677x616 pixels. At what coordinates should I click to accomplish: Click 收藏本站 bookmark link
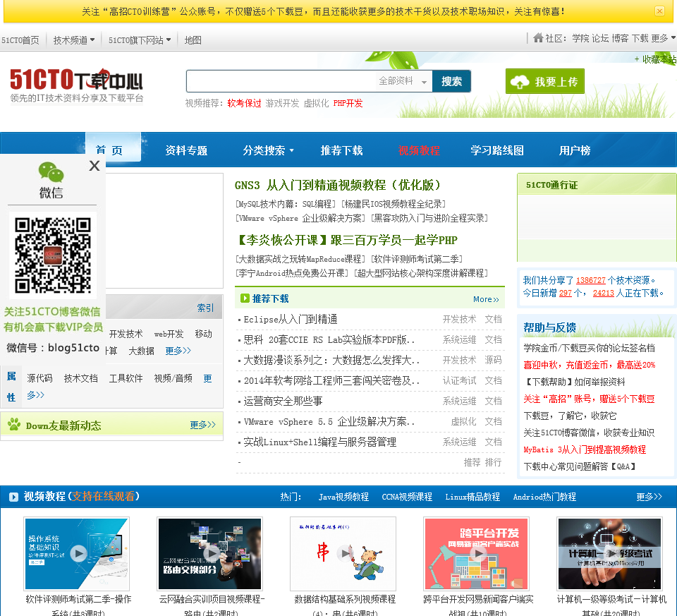pos(655,59)
